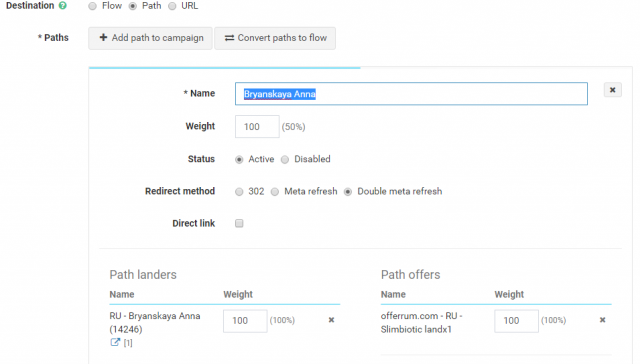The image size is (640, 364).
Task: Click the offer weight input field
Action: 516,321
